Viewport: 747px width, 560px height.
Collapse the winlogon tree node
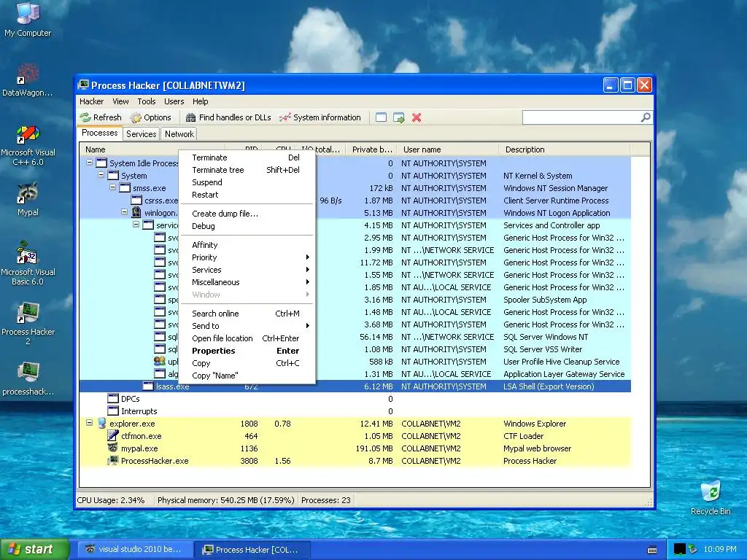click(124, 212)
